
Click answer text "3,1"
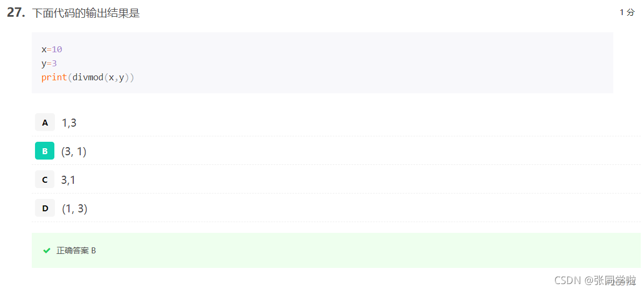68,179
